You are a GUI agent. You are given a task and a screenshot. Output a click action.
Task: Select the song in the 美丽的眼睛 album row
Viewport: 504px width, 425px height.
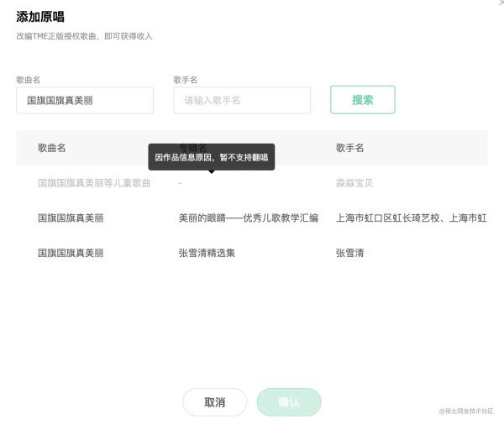tap(71, 218)
